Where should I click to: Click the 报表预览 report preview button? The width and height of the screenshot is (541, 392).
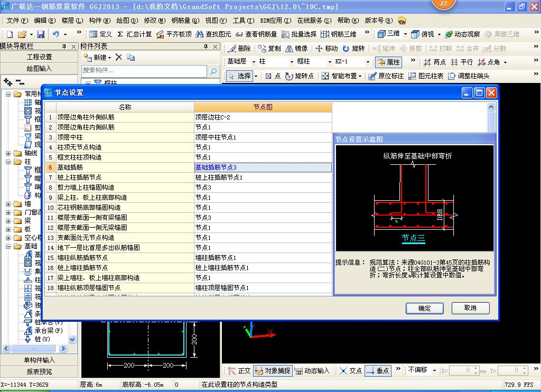pyautogui.click(x=39, y=371)
